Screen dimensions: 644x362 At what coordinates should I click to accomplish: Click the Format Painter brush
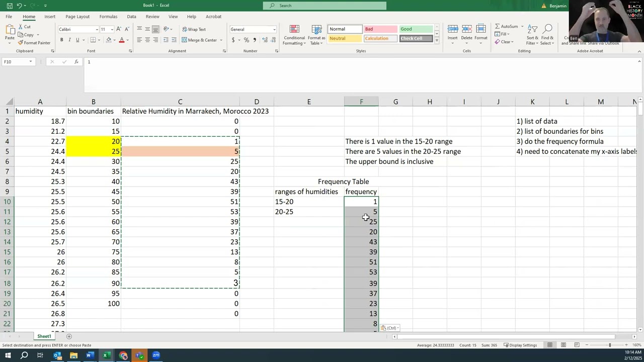pyautogui.click(x=21, y=43)
